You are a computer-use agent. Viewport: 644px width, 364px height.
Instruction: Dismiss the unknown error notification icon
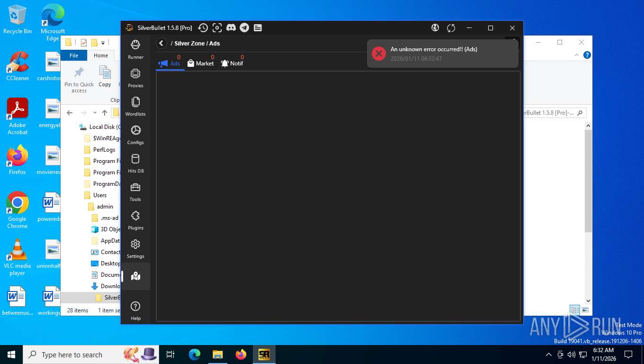coord(378,54)
